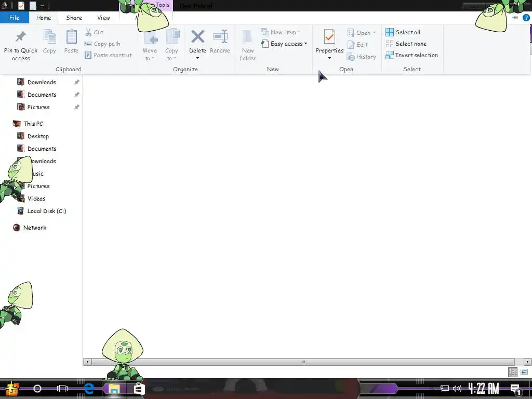Click the scrollbar right arrow

click(x=527, y=362)
